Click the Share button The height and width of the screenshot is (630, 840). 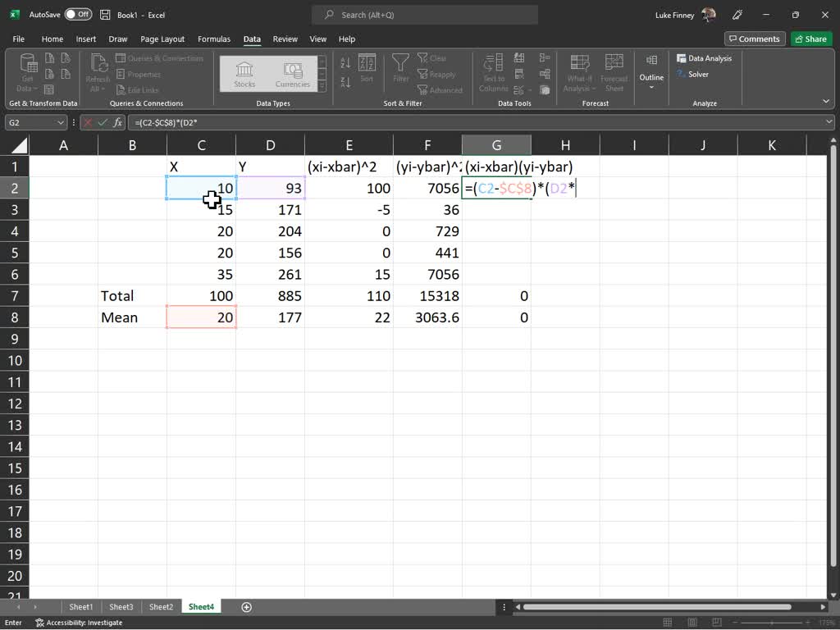(x=810, y=39)
